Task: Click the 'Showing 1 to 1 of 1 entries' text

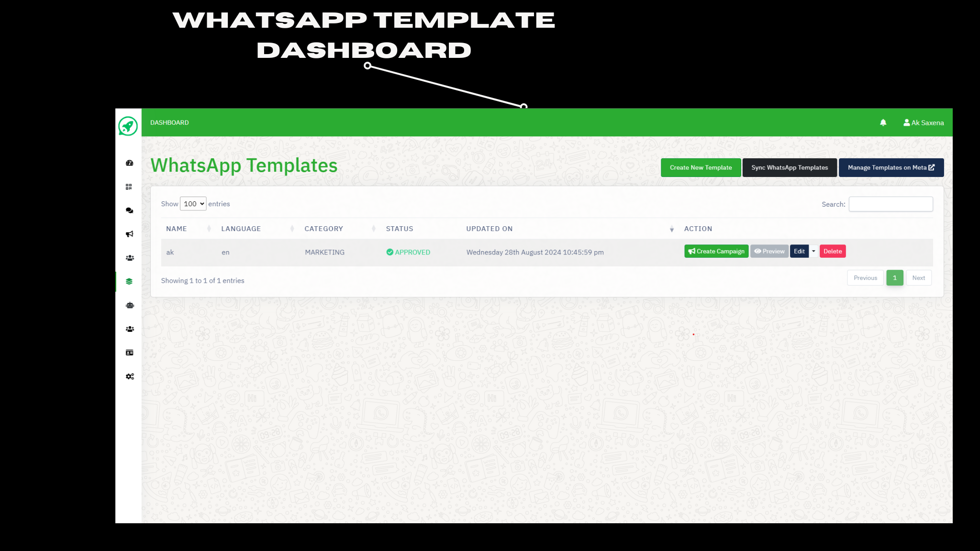Action: coord(202,281)
